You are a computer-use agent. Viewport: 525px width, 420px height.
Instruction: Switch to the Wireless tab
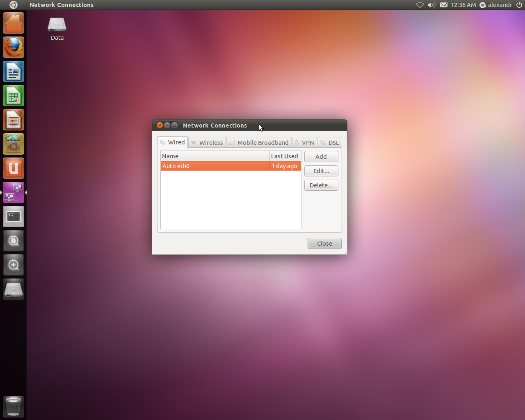(207, 143)
